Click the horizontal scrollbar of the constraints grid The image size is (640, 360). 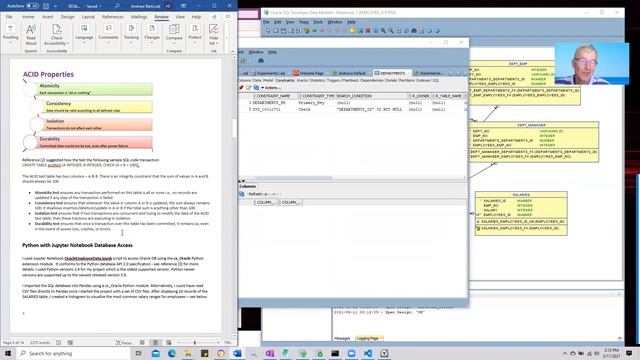click(294, 178)
